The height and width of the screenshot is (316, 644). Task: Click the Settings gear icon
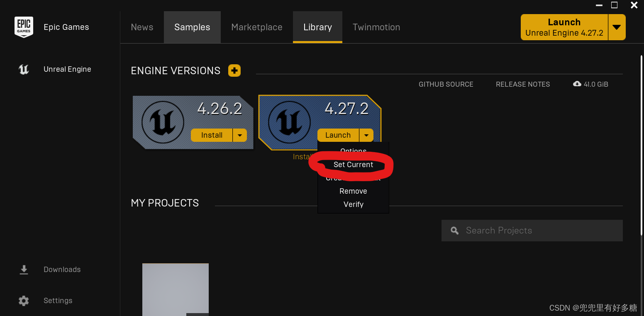(24, 301)
